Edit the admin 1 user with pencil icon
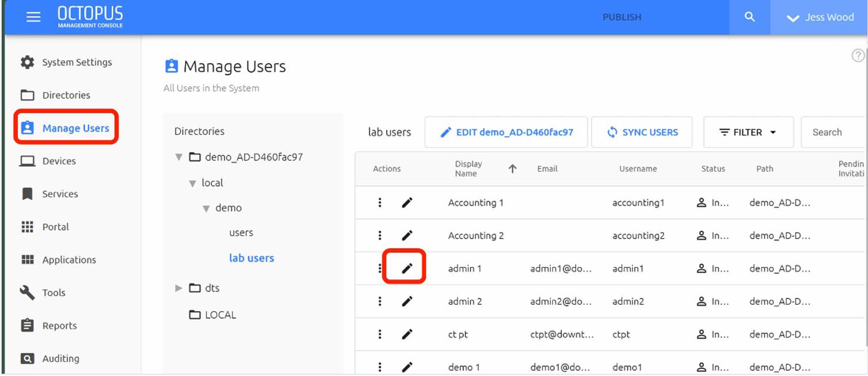 407,268
